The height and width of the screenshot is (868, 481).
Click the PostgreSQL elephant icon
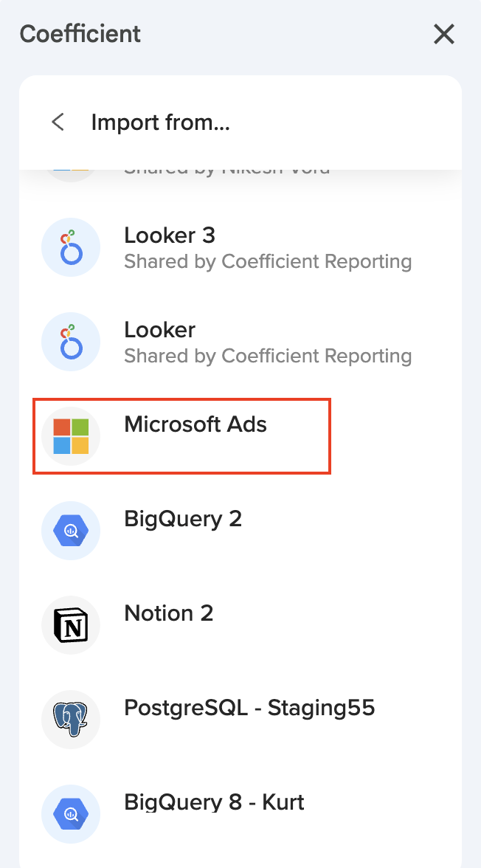71,720
